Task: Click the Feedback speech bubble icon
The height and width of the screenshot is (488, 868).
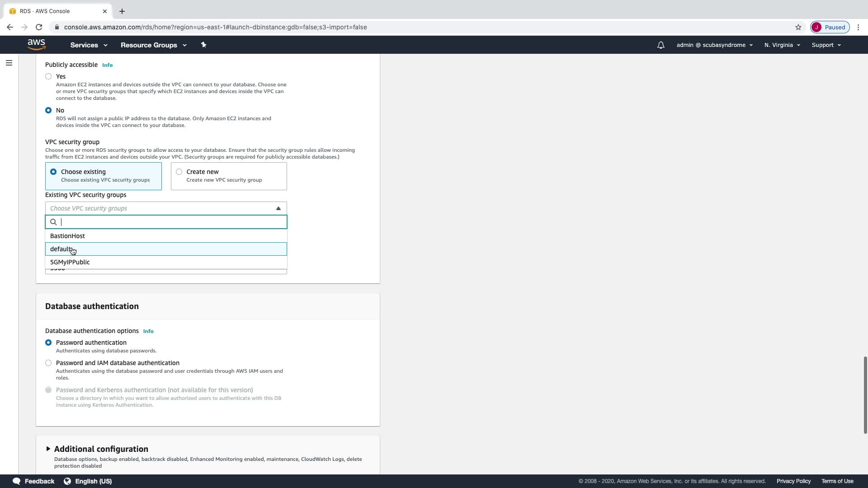Action: click(x=17, y=481)
